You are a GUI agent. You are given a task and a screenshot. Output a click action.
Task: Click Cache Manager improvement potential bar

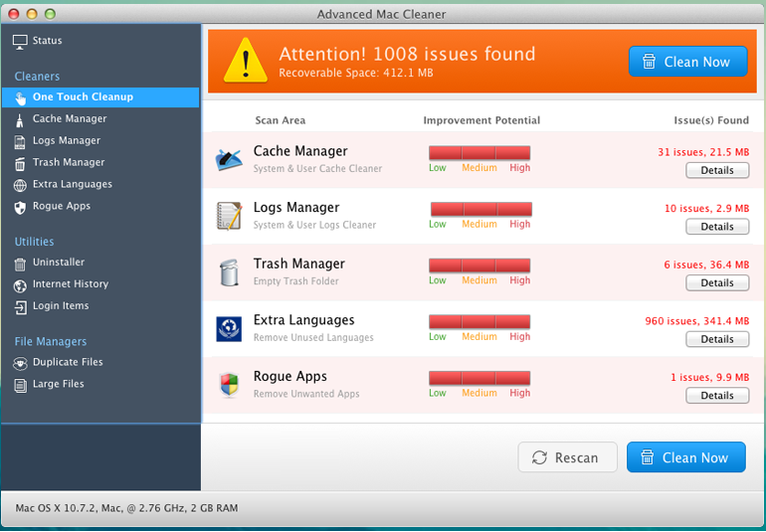[x=479, y=153]
